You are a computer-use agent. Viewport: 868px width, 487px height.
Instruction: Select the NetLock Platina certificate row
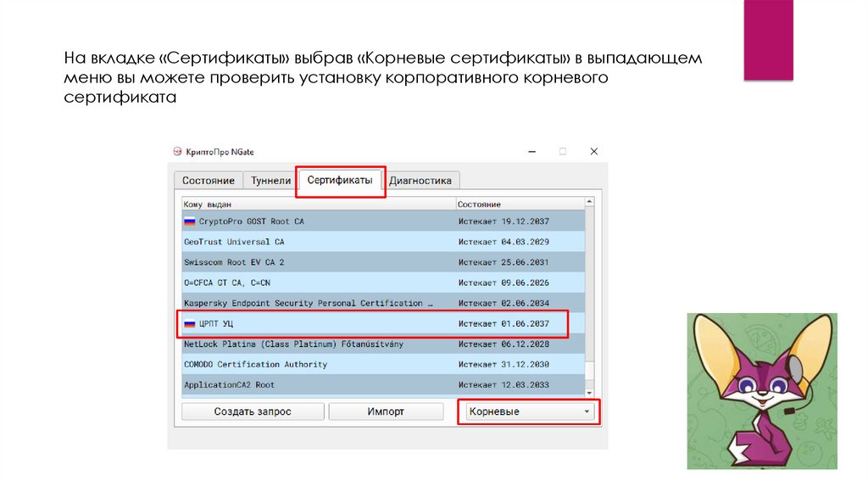click(383, 344)
